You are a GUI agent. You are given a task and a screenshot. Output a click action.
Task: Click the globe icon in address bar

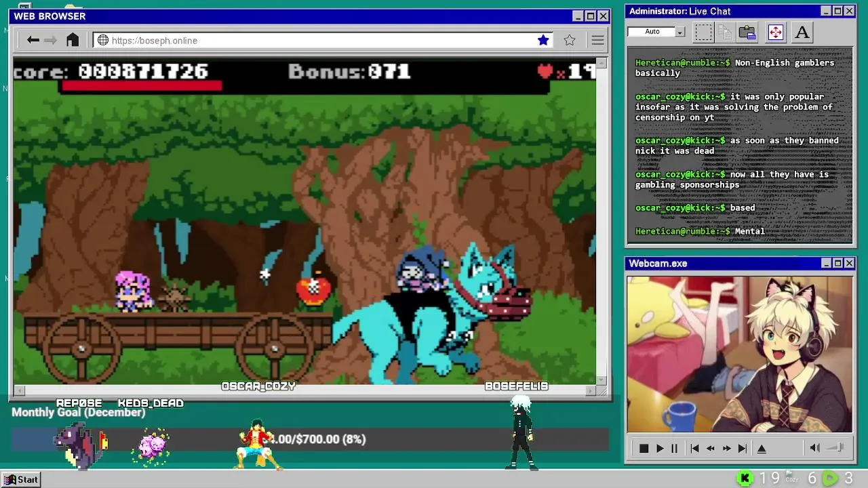tap(103, 40)
